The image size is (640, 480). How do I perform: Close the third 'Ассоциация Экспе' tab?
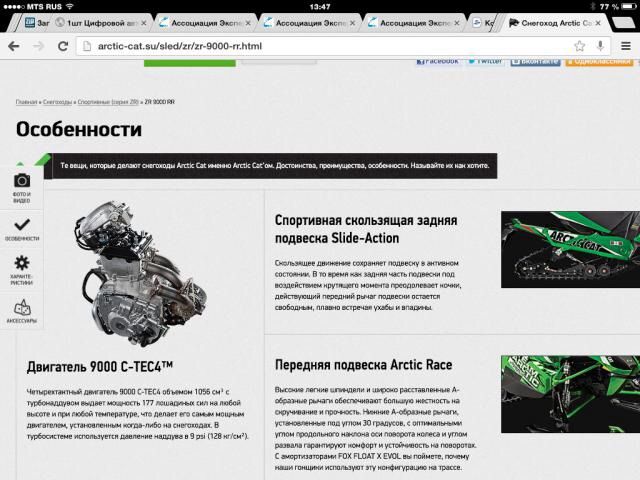click(x=457, y=23)
